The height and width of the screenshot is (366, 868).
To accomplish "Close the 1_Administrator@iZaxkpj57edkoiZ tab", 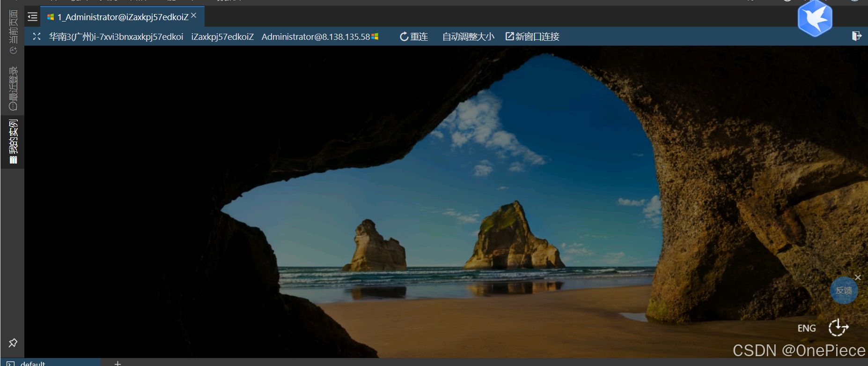I will pos(194,15).
